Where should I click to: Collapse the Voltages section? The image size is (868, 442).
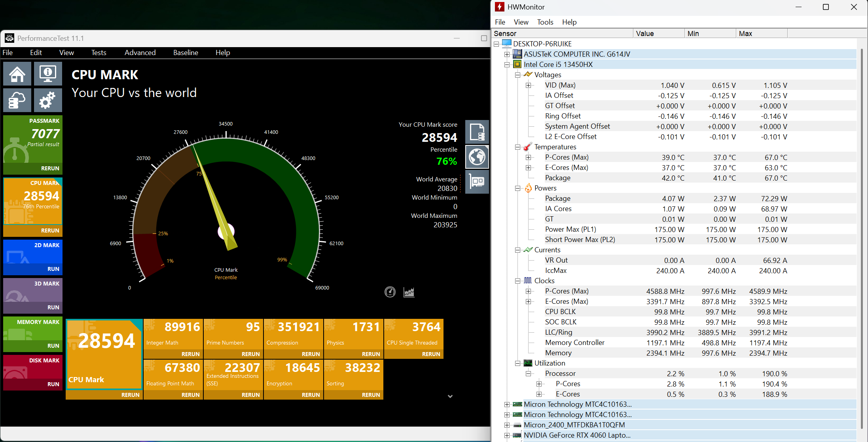click(x=517, y=75)
